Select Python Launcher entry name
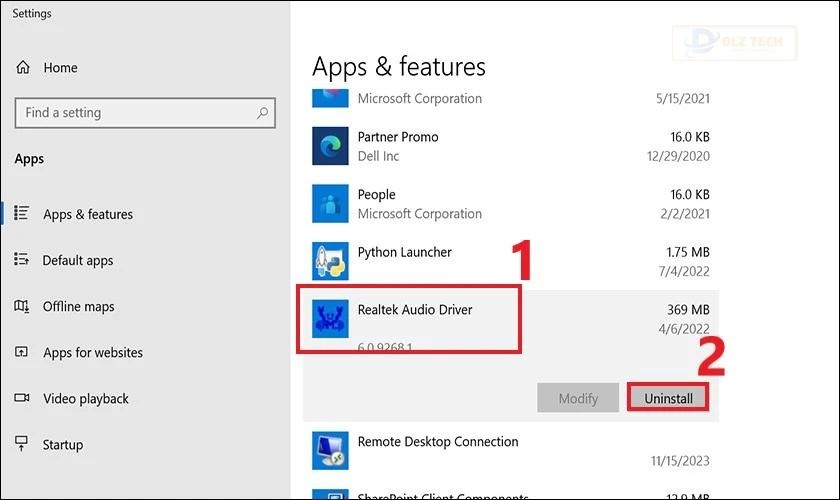 (x=404, y=252)
